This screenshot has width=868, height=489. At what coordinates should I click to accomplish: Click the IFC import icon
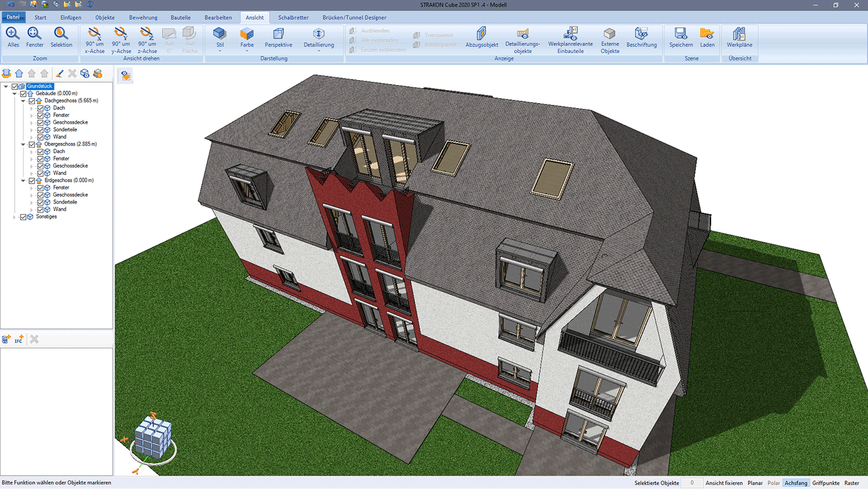(x=19, y=339)
